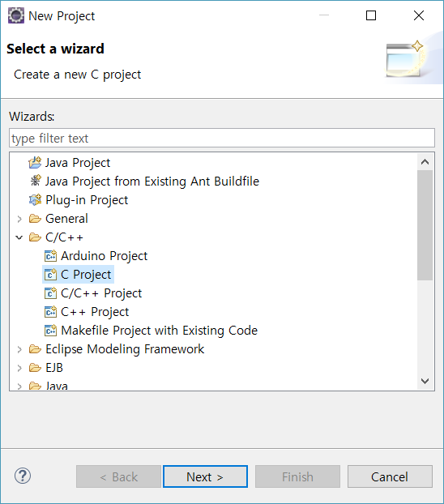Expand the Eclipse Modeling Framework folder
Screen dimensions: 444x504
coord(19,349)
